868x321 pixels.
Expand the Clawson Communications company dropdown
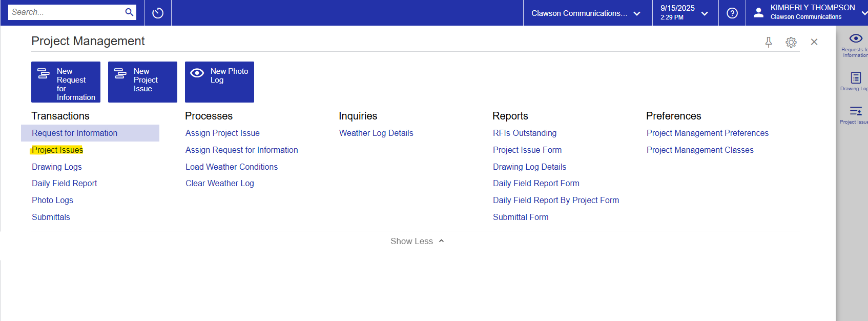[586, 13]
